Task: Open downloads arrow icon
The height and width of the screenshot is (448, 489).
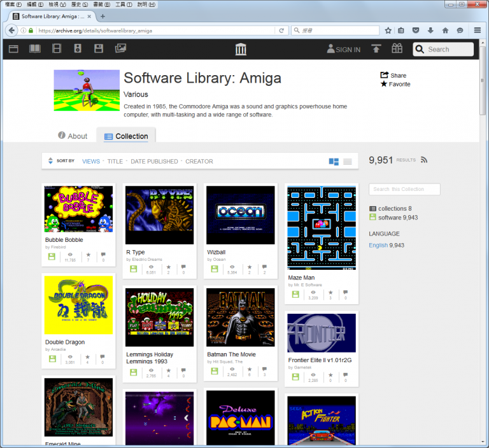Action: 430,31
